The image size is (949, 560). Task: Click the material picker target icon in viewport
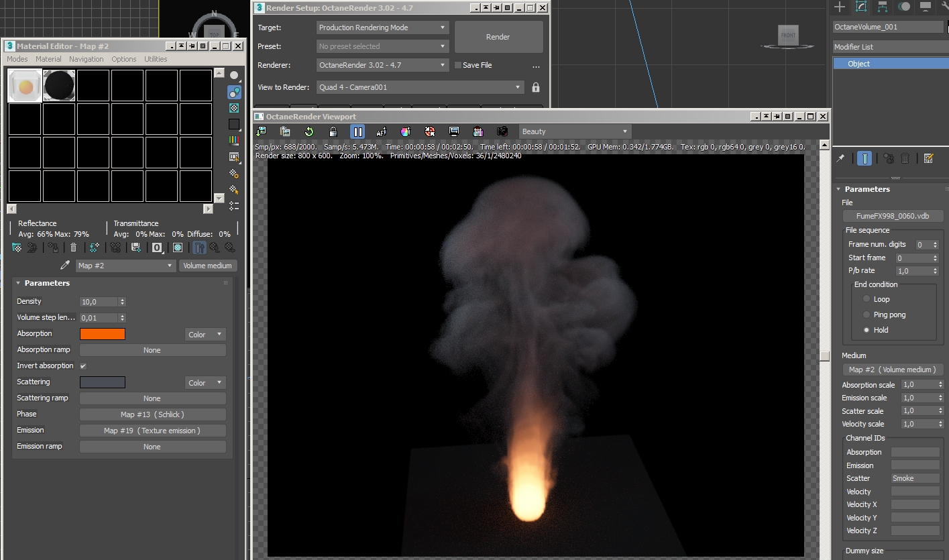430,131
